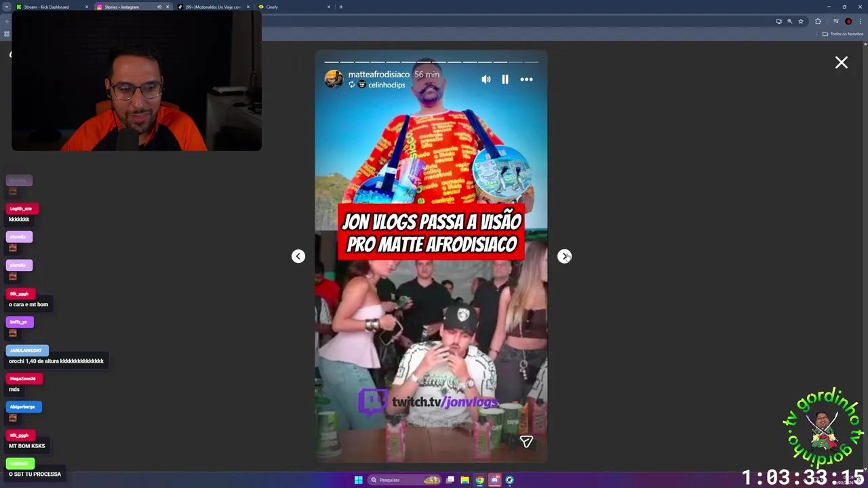This screenshot has width=868, height=488.
Task: Open the story's three-dot options menu
Action: [526, 79]
